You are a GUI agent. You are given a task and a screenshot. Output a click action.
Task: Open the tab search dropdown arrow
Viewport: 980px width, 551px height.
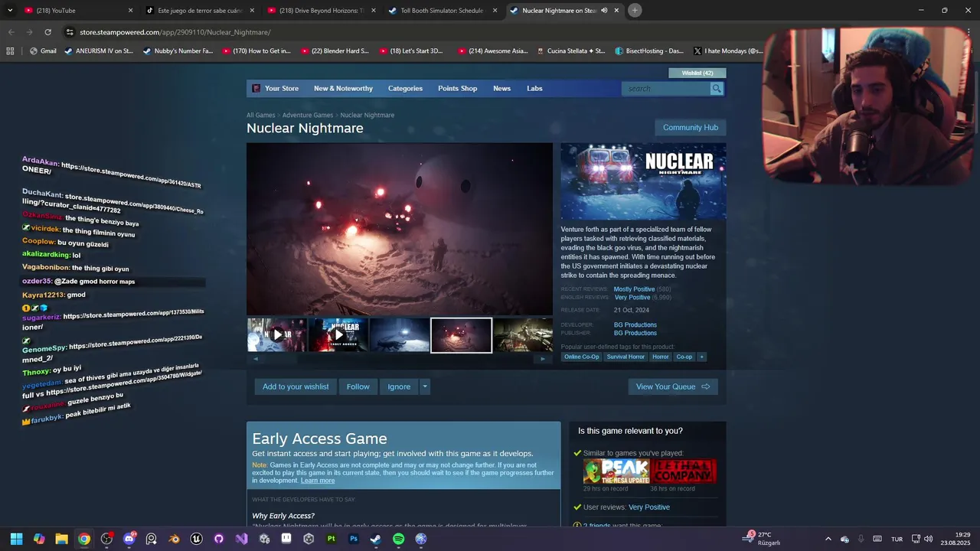point(10,11)
